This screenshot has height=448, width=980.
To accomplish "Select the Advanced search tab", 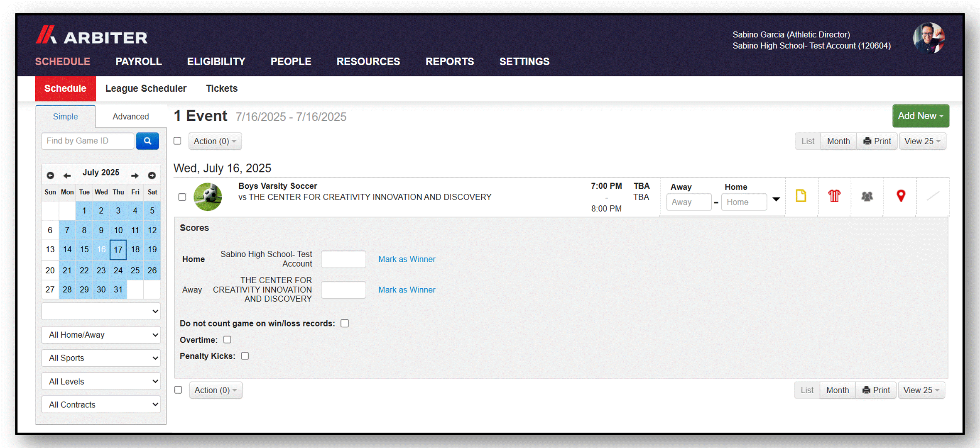I will [130, 117].
